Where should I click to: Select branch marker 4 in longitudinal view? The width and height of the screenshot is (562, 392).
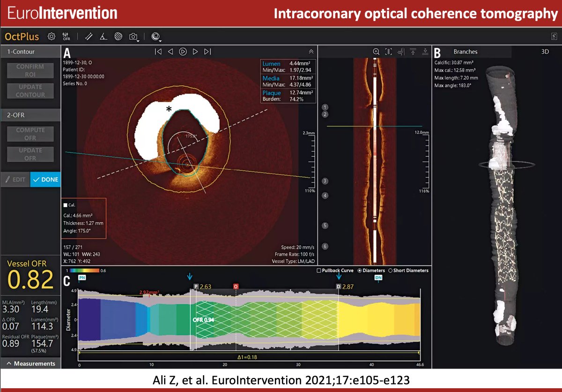point(325,196)
